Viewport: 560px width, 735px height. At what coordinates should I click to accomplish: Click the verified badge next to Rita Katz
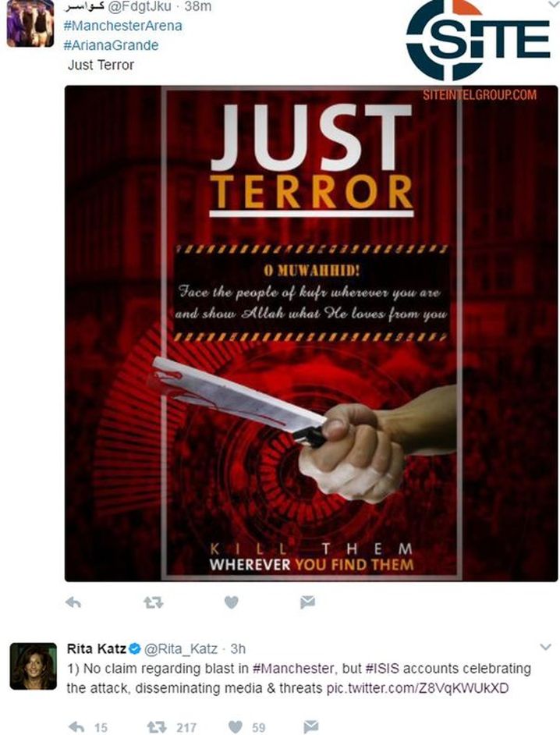coord(134,648)
